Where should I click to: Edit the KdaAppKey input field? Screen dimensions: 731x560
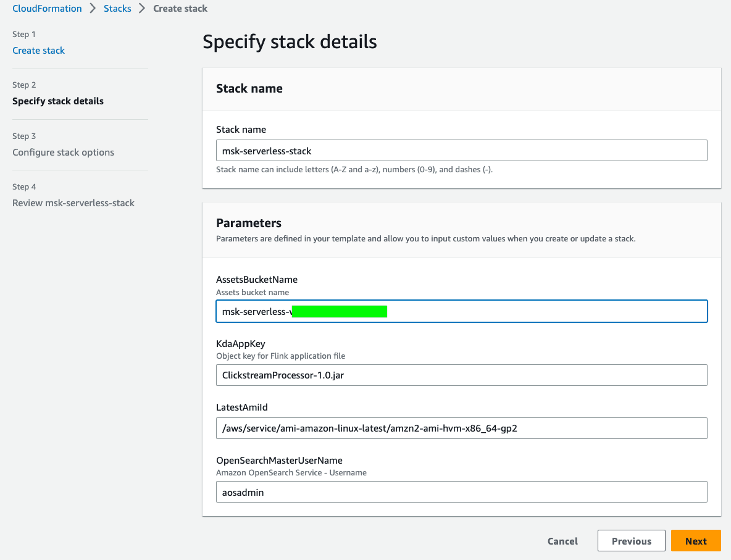click(x=462, y=375)
